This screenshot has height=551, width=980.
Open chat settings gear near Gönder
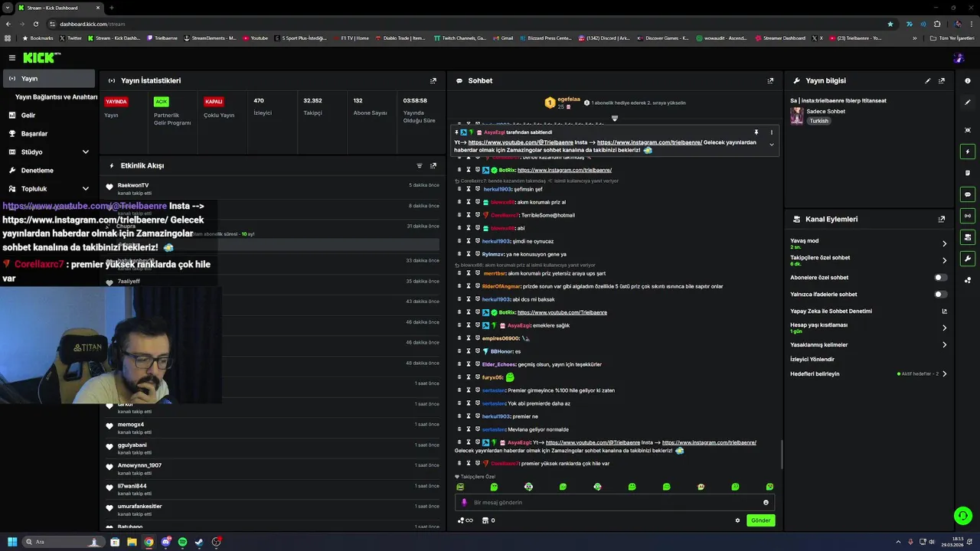click(x=737, y=520)
